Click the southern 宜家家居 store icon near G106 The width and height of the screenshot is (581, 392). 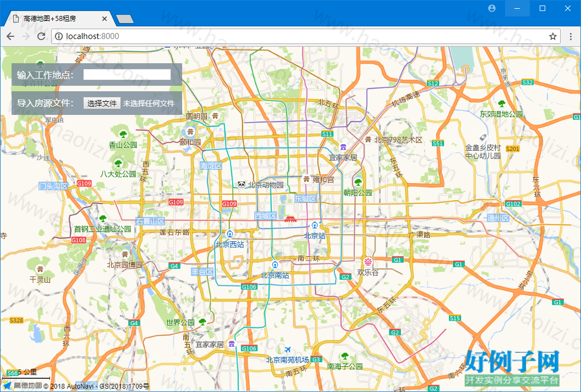click(232, 344)
